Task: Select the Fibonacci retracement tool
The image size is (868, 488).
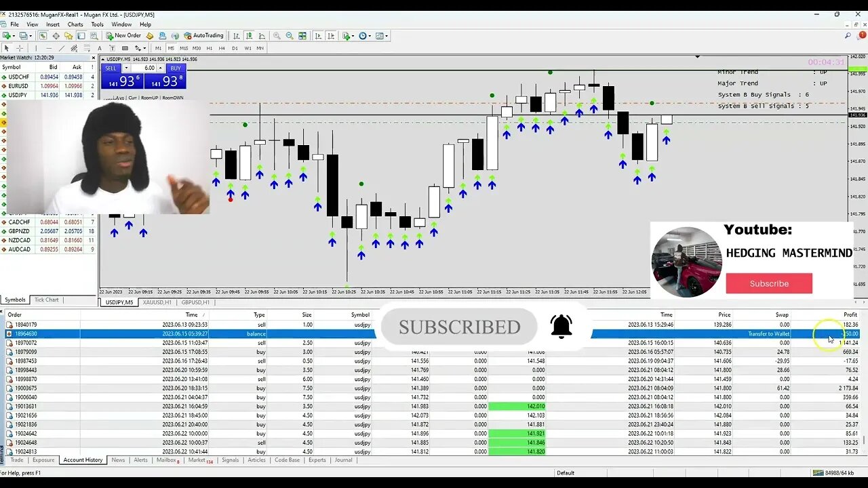Action: tap(87, 48)
